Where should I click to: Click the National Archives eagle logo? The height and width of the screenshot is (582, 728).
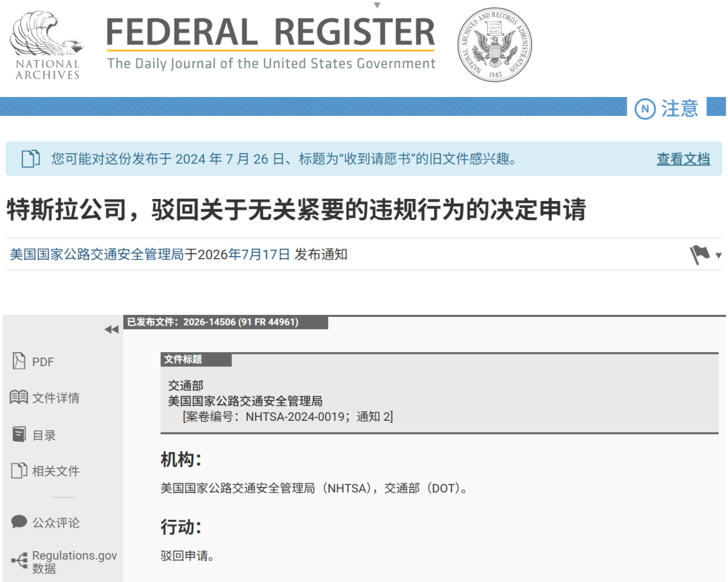(47, 45)
